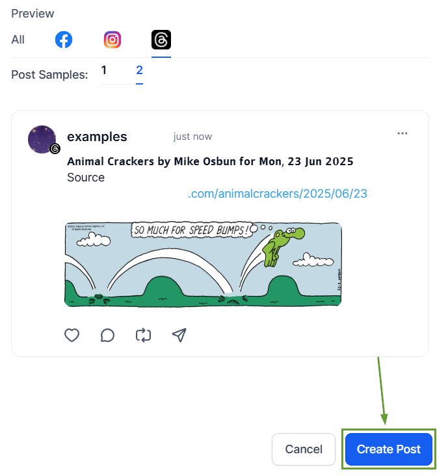Click the examples account name
This screenshot has width=448, height=476.
point(97,137)
